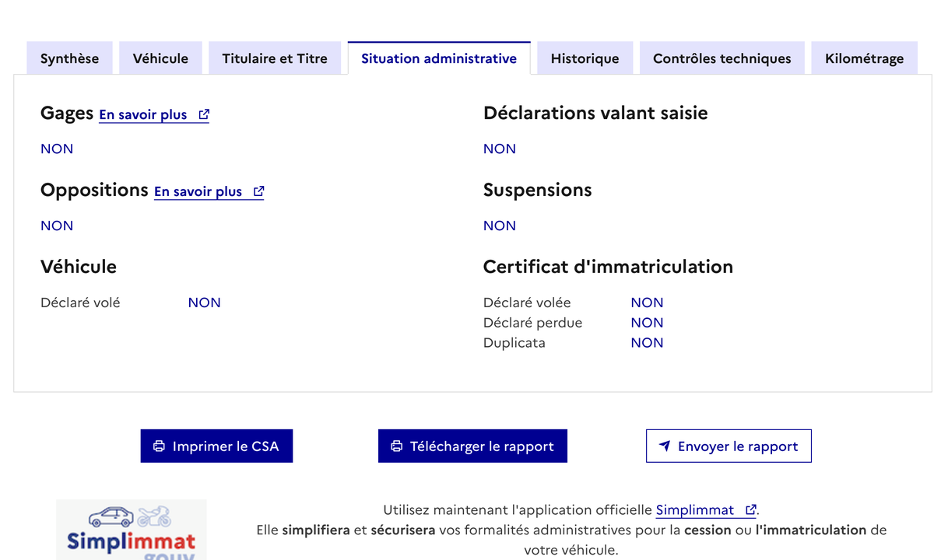Click paper plane icon on Envoyer le rapport
The width and height of the screenshot is (934, 560).
[665, 446]
